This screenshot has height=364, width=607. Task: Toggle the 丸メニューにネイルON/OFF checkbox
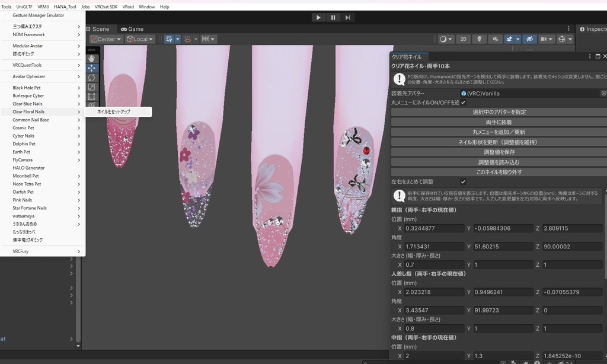click(463, 103)
